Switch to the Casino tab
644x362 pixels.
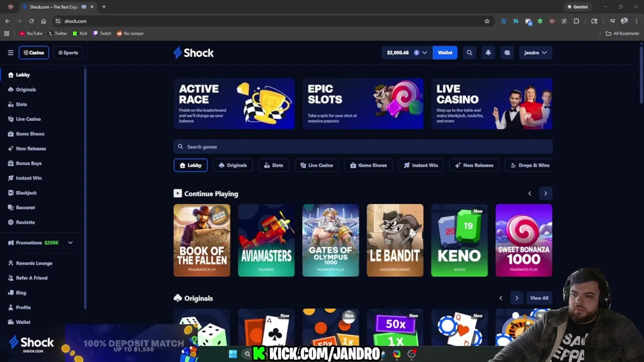34,52
